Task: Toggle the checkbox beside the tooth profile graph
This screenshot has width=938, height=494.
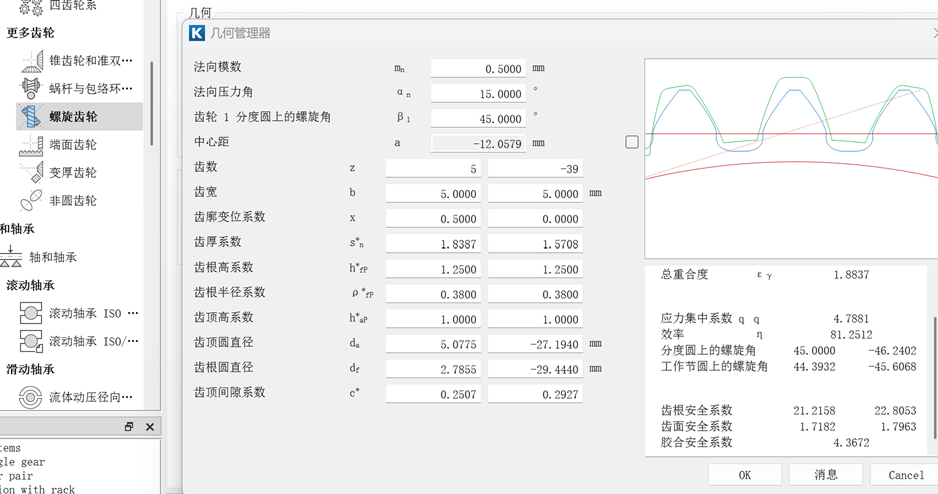Action: [x=632, y=142]
